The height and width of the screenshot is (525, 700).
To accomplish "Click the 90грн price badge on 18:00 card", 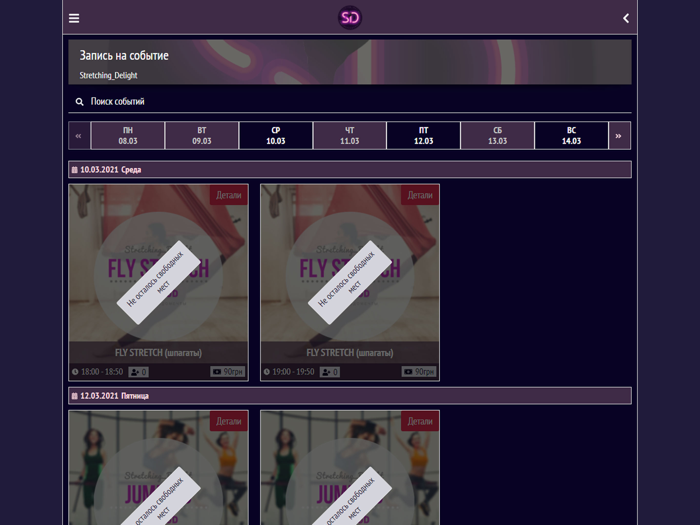I will pyautogui.click(x=228, y=371).
